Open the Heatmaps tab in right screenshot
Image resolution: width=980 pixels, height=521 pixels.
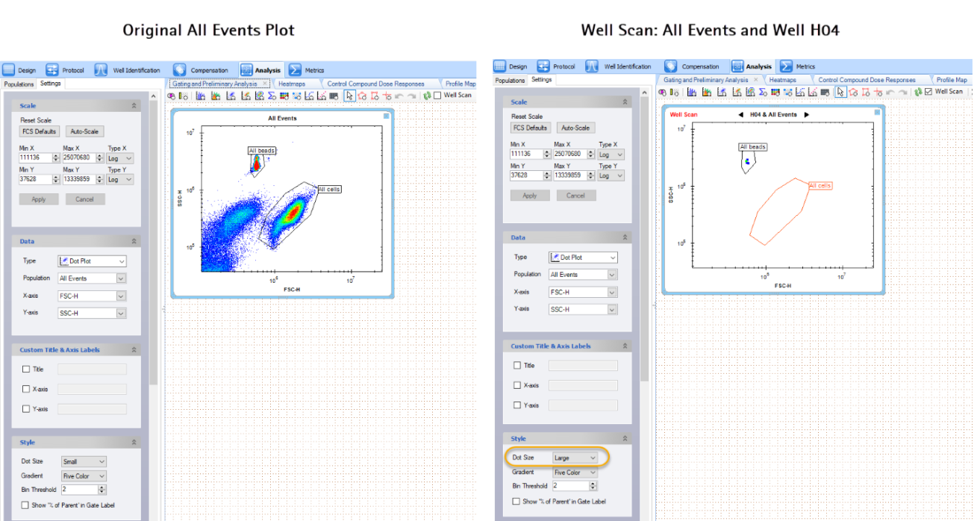783,80
